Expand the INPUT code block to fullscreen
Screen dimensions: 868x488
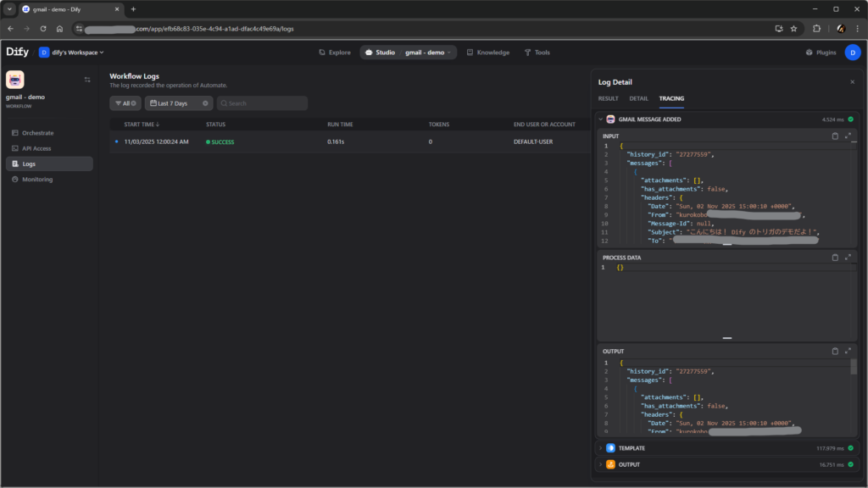848,136
